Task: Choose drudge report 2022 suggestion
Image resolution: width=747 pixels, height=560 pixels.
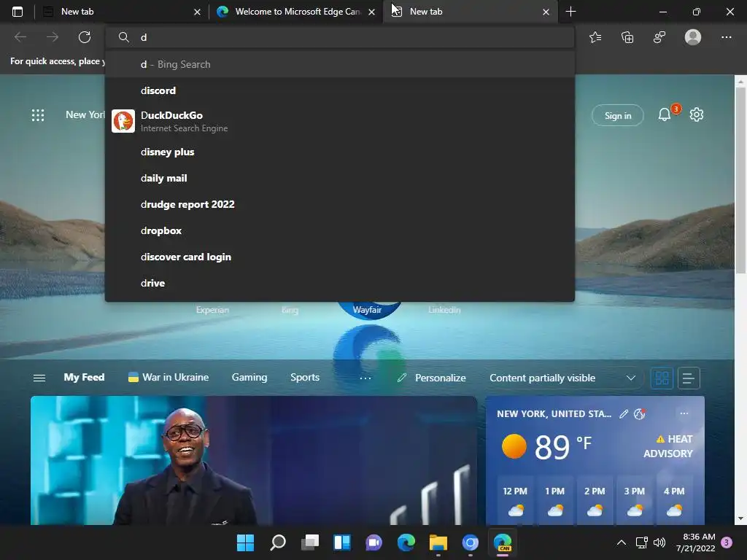Action: 340,204
